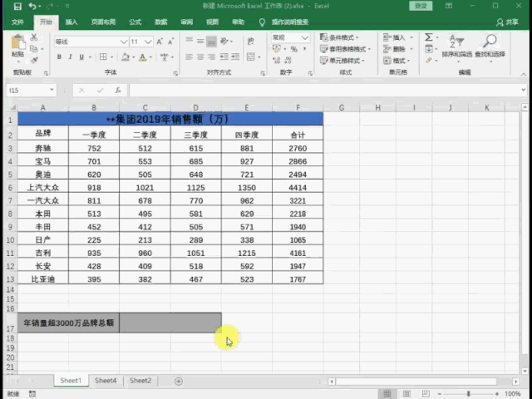This screenshot has height=399, width=532.
Task: Apply the fill color bucket
Action: pos(126,57)
